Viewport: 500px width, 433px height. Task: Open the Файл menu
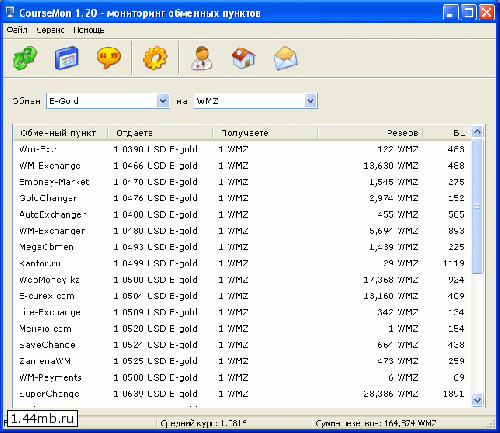coord(17,30)
